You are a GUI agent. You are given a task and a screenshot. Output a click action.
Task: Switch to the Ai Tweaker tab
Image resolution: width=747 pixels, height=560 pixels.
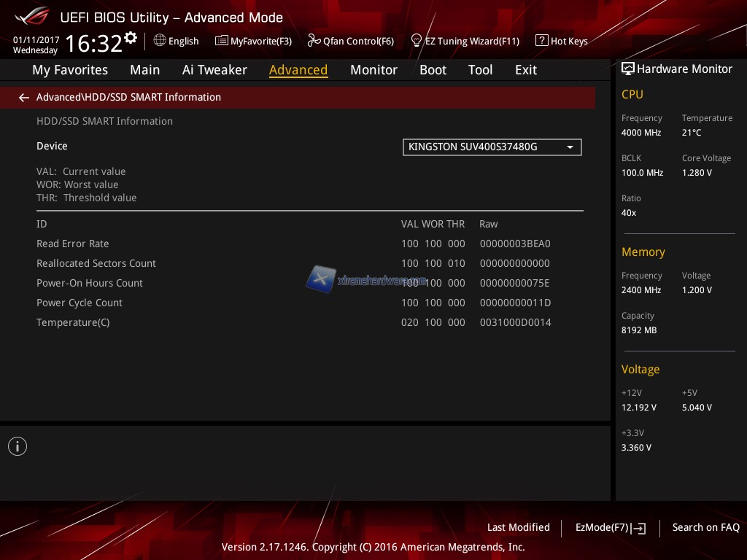click(214, 70)
